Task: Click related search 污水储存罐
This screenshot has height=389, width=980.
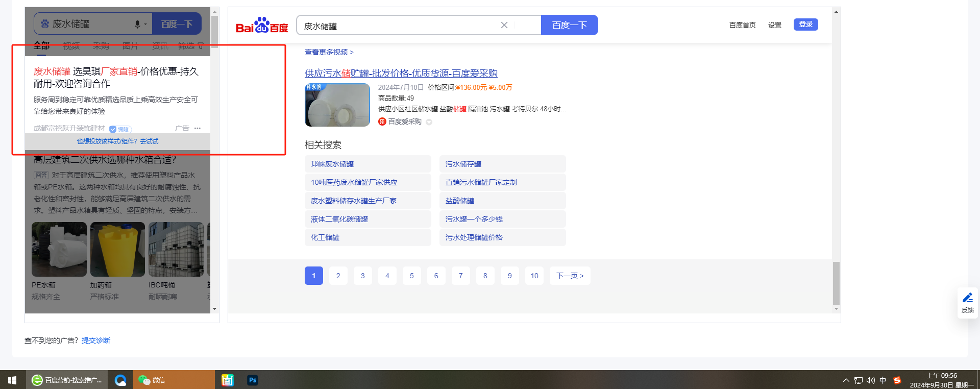Action: 503,164
